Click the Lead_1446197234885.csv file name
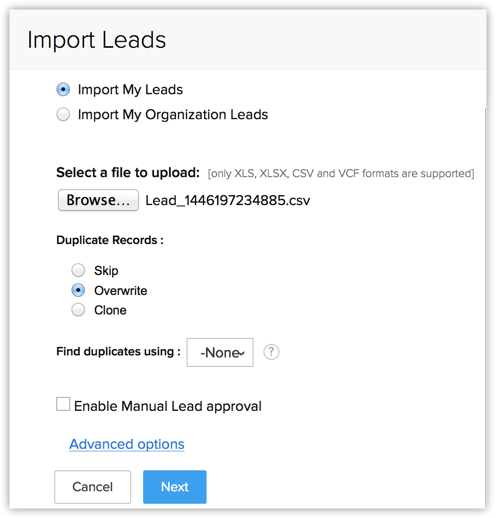 click(x=228, y=200)
